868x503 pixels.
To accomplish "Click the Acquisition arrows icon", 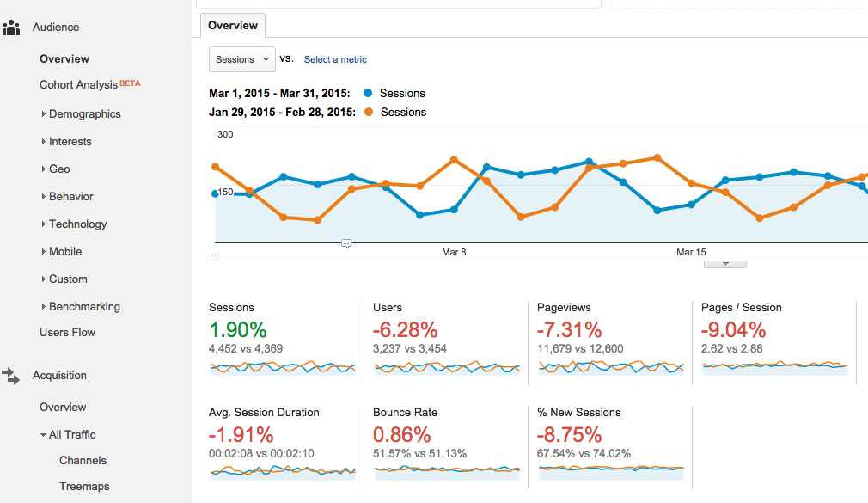I will [11, 375].
